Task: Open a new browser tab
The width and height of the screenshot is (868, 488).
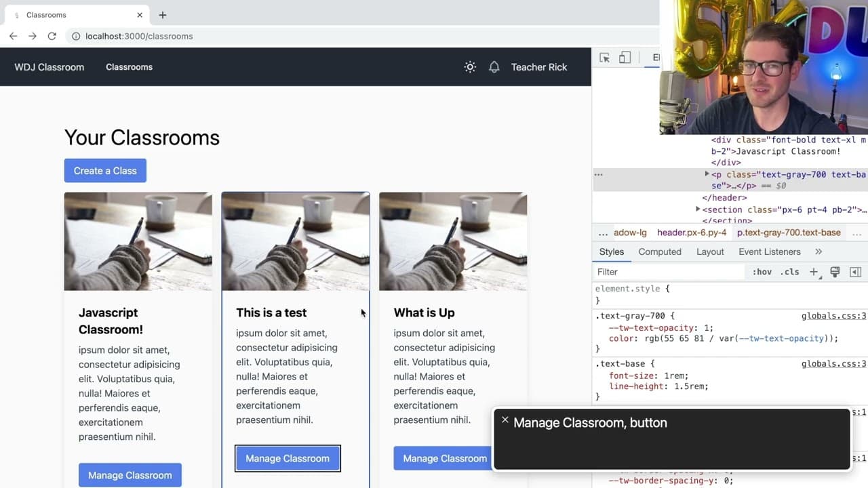Action: point(163,15)
